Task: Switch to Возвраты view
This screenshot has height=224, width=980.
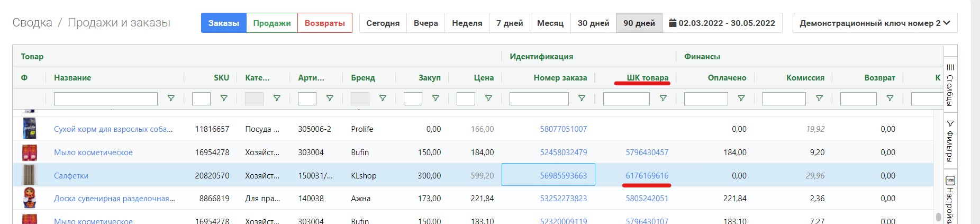Action: point(324,23)
